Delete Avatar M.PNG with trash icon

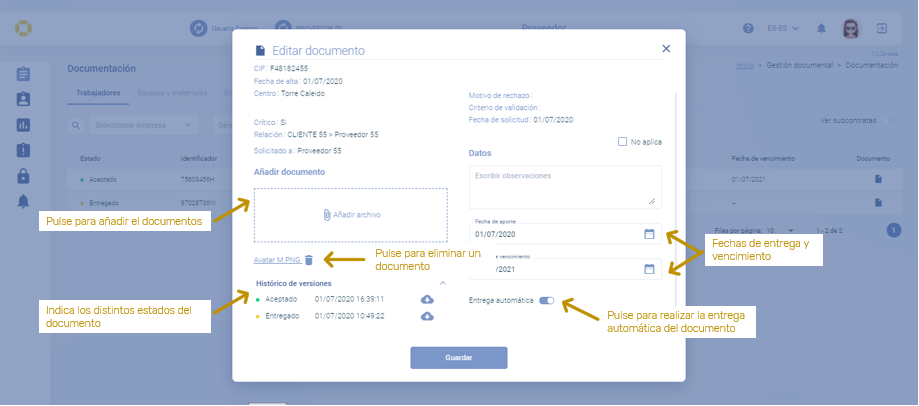(309, 260)
